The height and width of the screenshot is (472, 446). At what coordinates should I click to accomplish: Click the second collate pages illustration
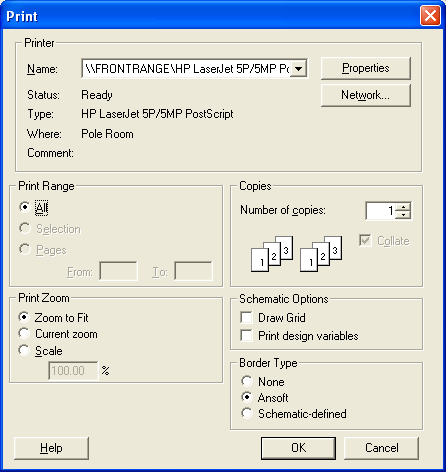(321, 254)
